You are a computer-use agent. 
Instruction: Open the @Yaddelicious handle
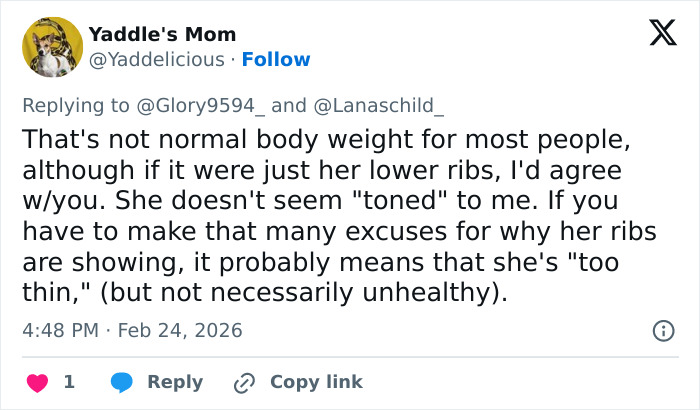157,60
